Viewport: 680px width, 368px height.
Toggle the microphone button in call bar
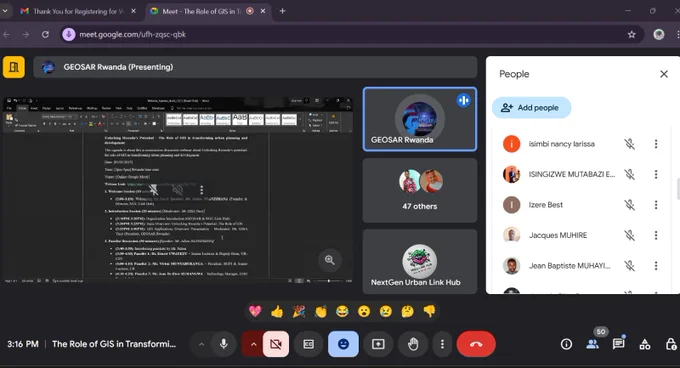click(223, 344)
